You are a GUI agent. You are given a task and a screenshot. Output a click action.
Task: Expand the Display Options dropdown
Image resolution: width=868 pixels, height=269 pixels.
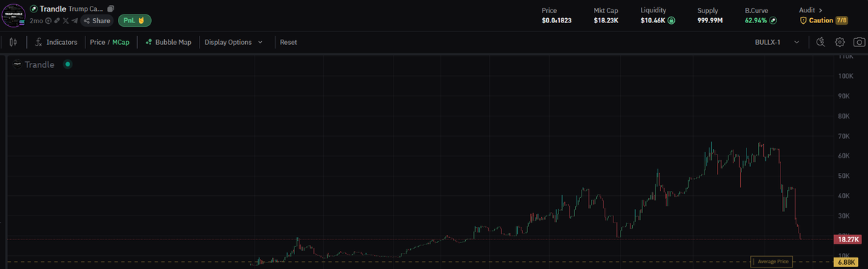click(234, 42)
